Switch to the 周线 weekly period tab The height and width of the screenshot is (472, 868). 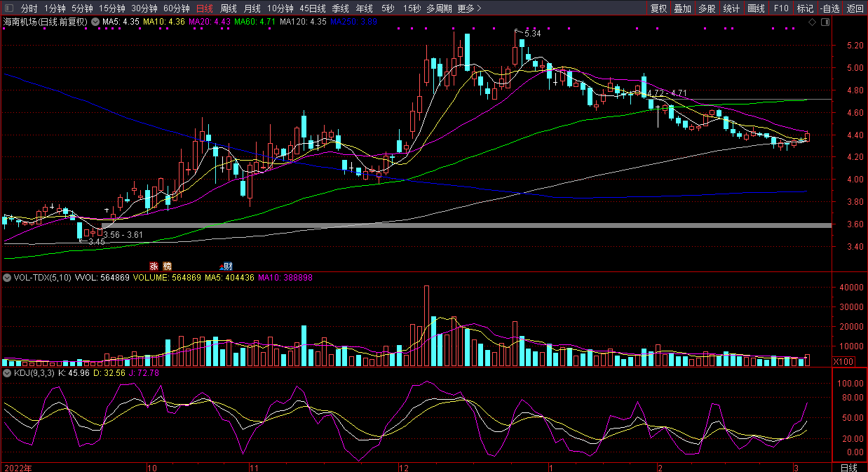click(229, 8)
